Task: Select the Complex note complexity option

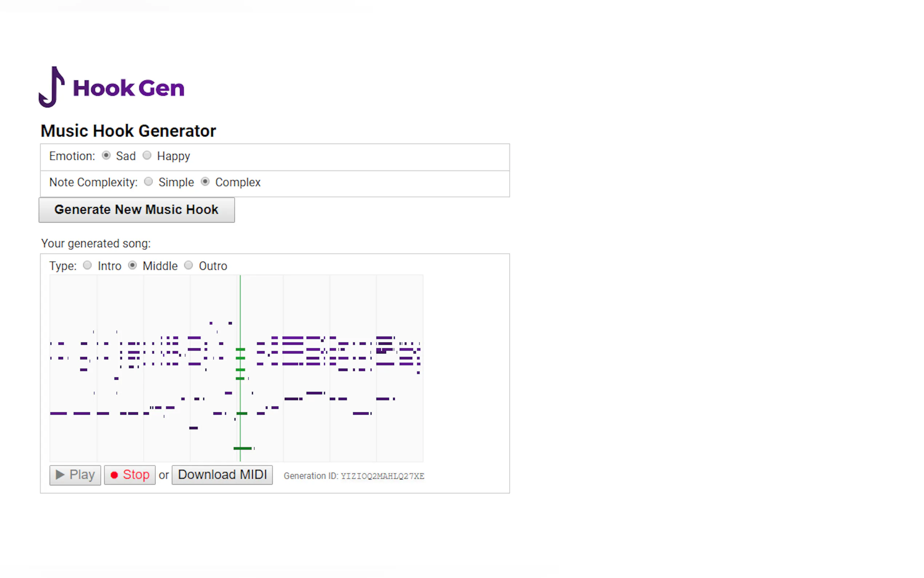Action: pyautogui.click(x=205, y=182)
